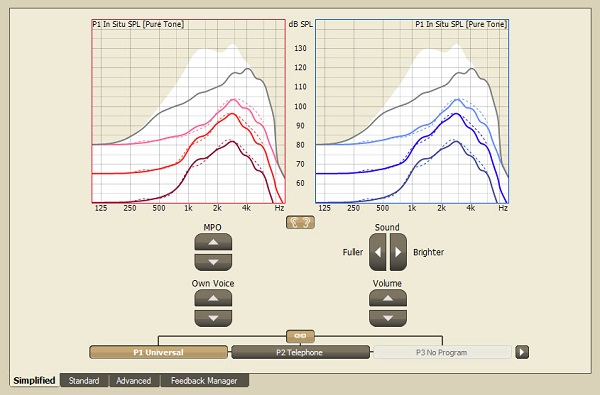This screenshot has width=600, height=395.
Task: Click the blue left-ear SPL graph
Action: (412, 111)
